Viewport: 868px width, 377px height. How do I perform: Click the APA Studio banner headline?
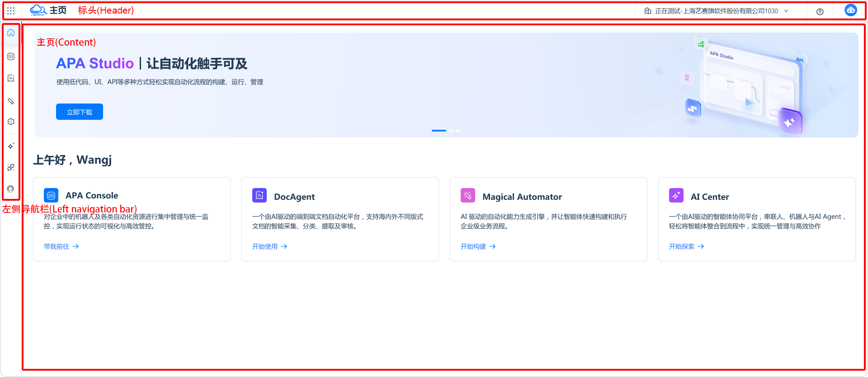[95, 63]
